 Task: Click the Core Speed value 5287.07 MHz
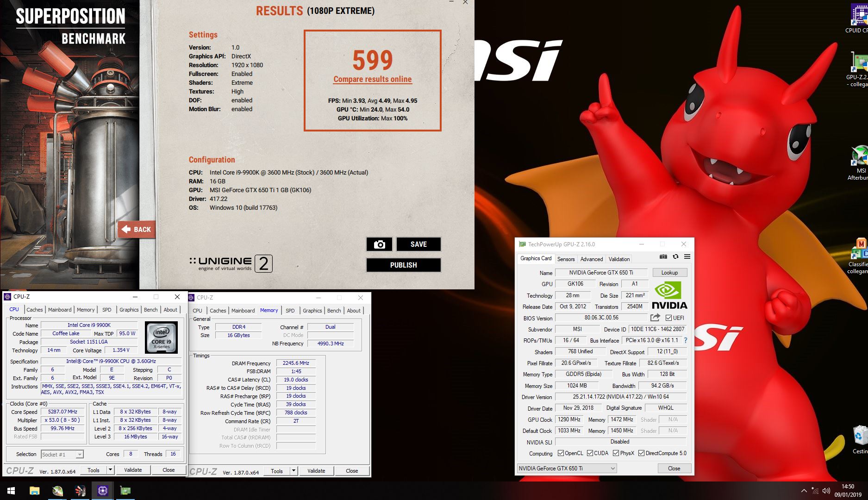[x=62, y=412]
